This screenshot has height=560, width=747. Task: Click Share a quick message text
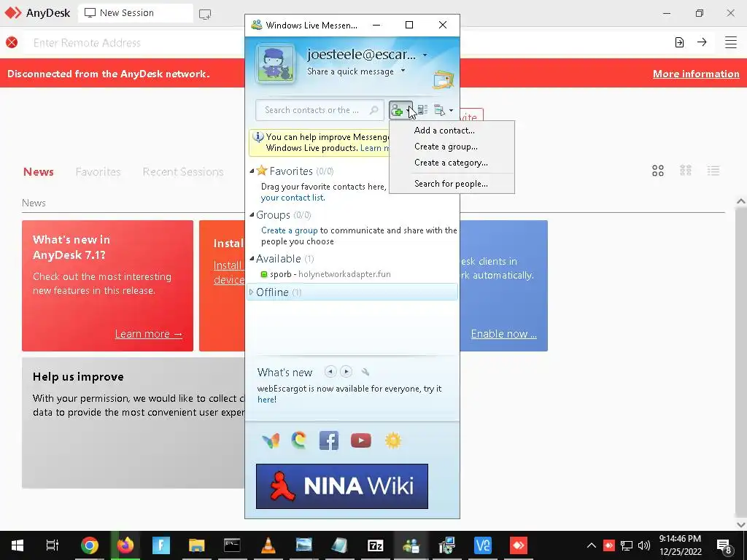[x=350, y=71]
